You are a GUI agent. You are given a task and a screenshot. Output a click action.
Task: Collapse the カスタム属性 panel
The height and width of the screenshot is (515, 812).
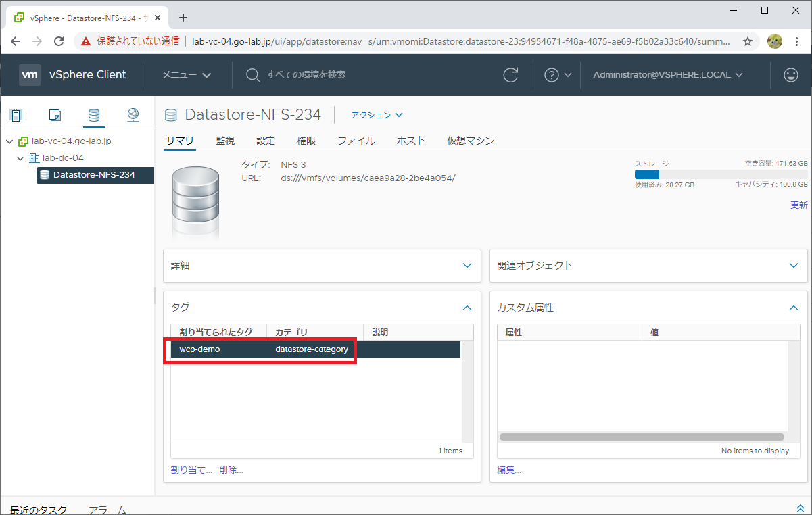coord(794,308)
